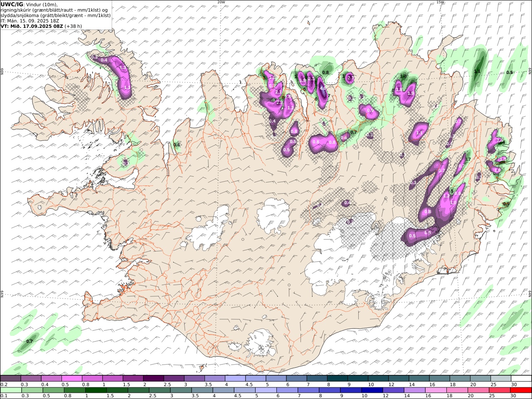This screenshot has height=399, width=532.
Task: Click the '12' label on the rain legend row
Action: point(386,396)
